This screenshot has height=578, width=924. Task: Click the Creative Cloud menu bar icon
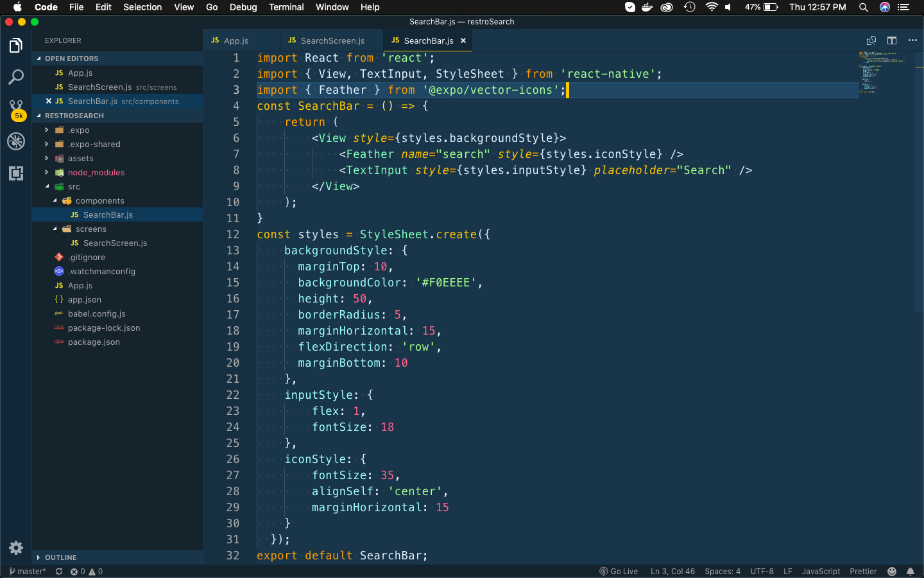click(667, 7)
